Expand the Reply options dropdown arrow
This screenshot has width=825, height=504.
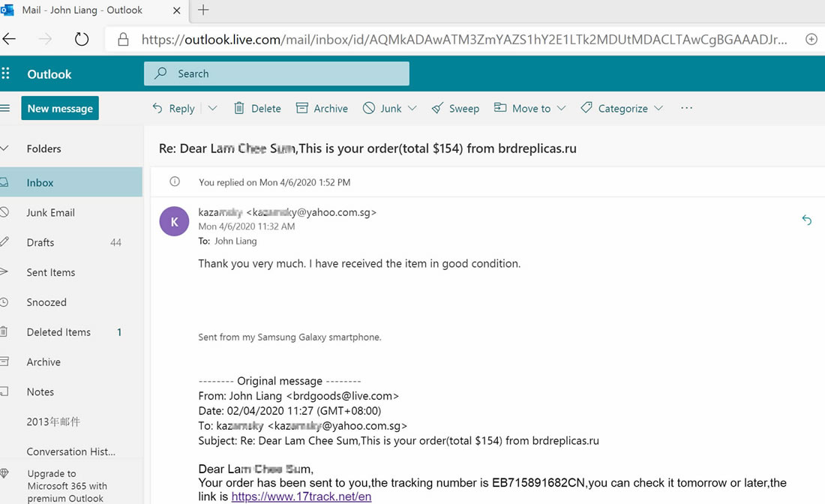click(x=212, y=108)
